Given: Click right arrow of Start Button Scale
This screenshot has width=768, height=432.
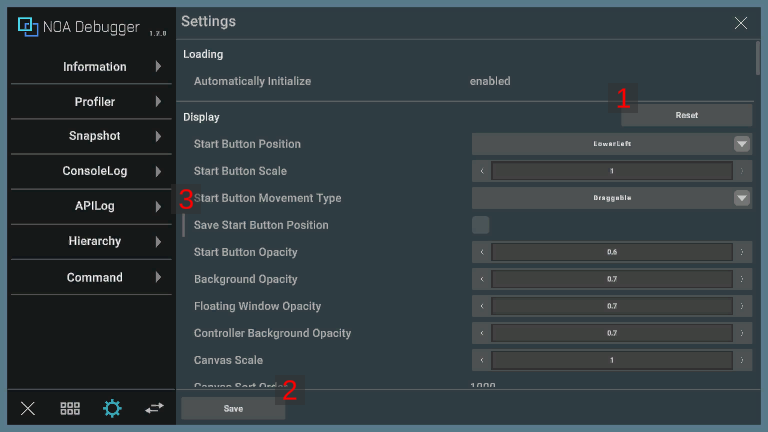Looking at the screenshot, I should (x=742, y=171).
